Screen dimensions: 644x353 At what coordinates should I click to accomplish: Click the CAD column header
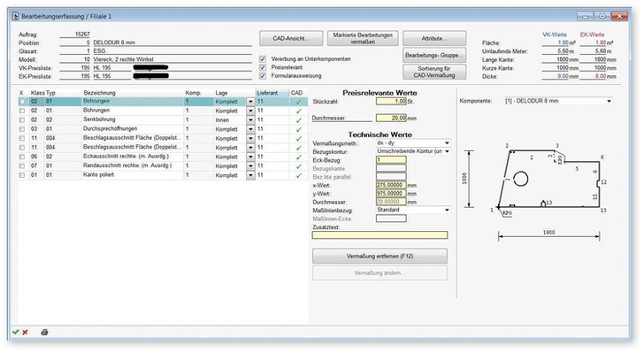(x=296, y=93)
